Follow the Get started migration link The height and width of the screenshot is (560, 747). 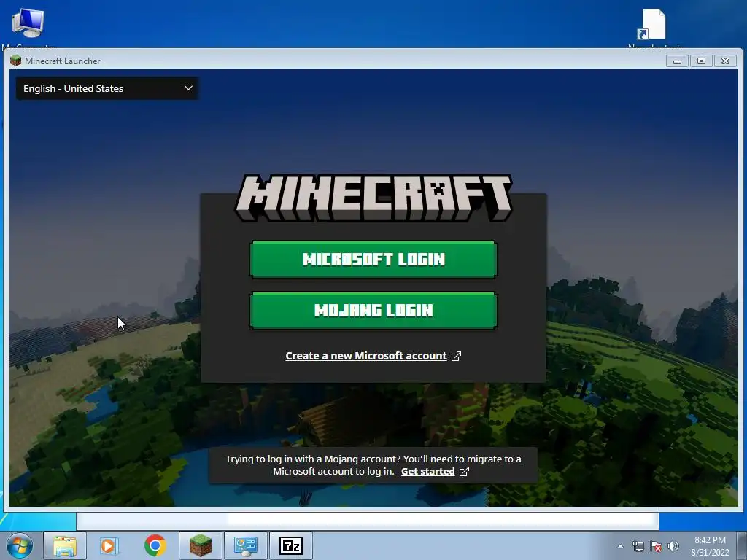tap(427, 472)
